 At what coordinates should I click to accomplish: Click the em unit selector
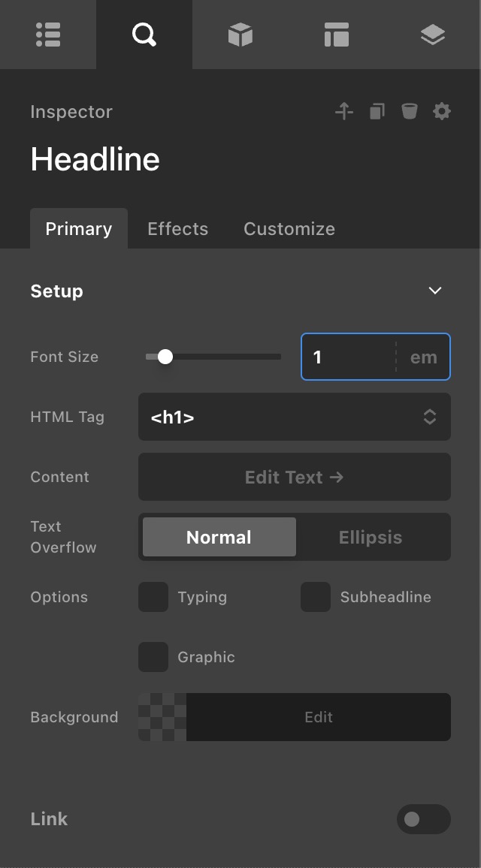tap(423, 357)
